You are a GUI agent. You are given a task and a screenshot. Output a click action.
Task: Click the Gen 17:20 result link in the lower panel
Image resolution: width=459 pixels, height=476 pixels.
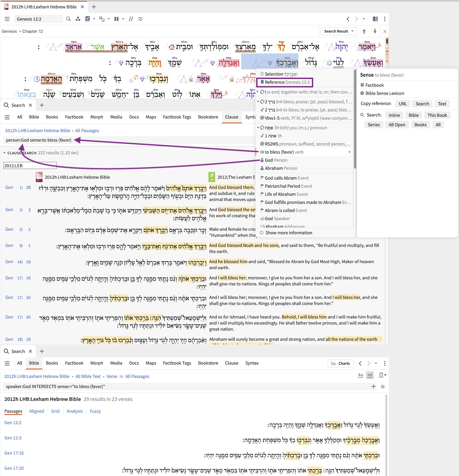coord(14,468)
